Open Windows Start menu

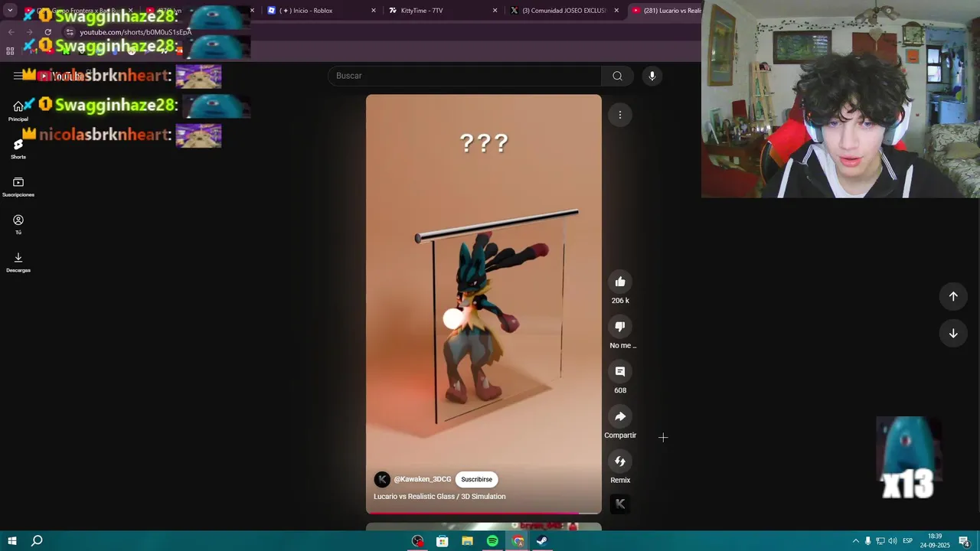11,541
